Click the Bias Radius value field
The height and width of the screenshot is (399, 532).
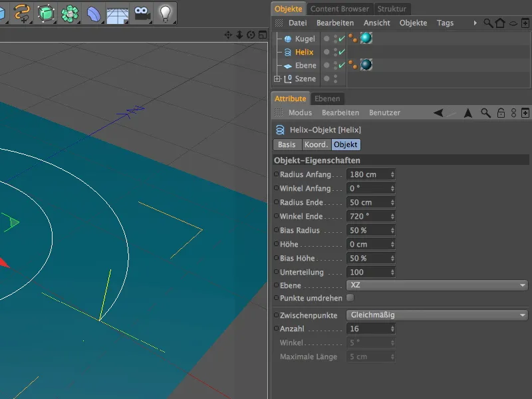coord(371,230)
